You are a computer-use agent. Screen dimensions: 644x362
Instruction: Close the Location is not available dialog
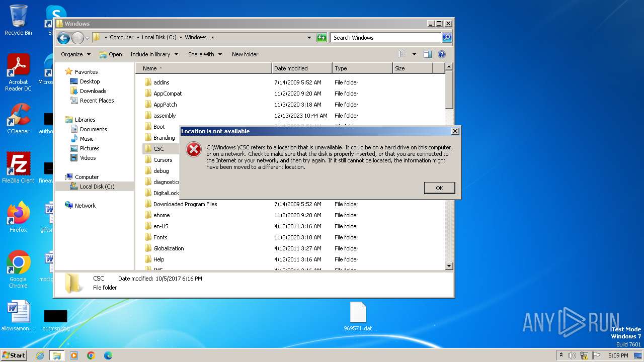(455, 131)
